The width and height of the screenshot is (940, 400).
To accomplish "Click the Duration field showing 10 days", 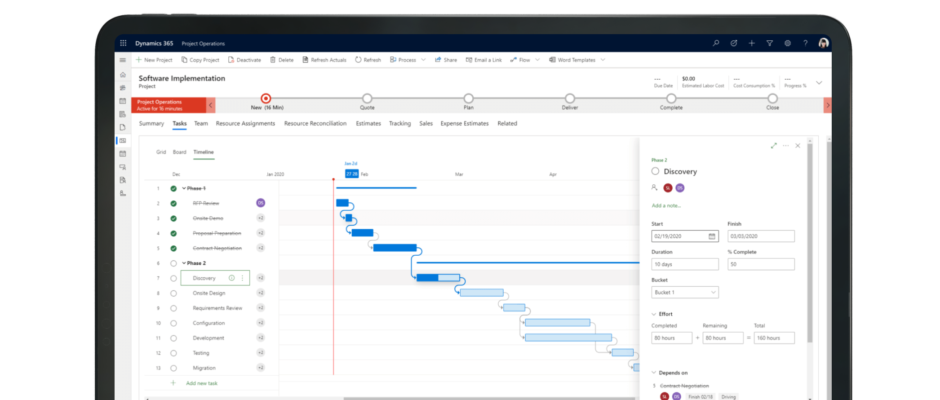I will pos(685,264).
